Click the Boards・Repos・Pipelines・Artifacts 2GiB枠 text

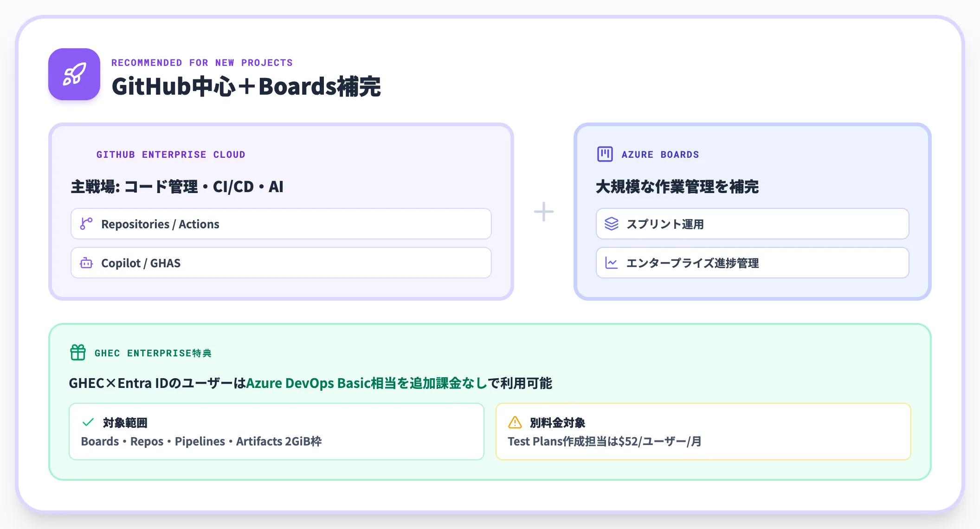click(x=201, y=441)
